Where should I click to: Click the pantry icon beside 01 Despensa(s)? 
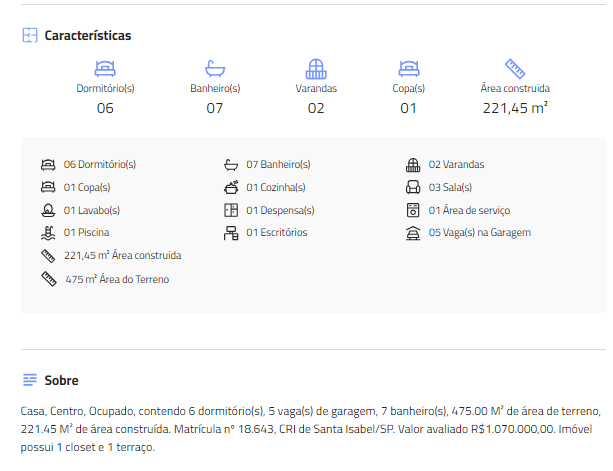(x=230, y=210)
